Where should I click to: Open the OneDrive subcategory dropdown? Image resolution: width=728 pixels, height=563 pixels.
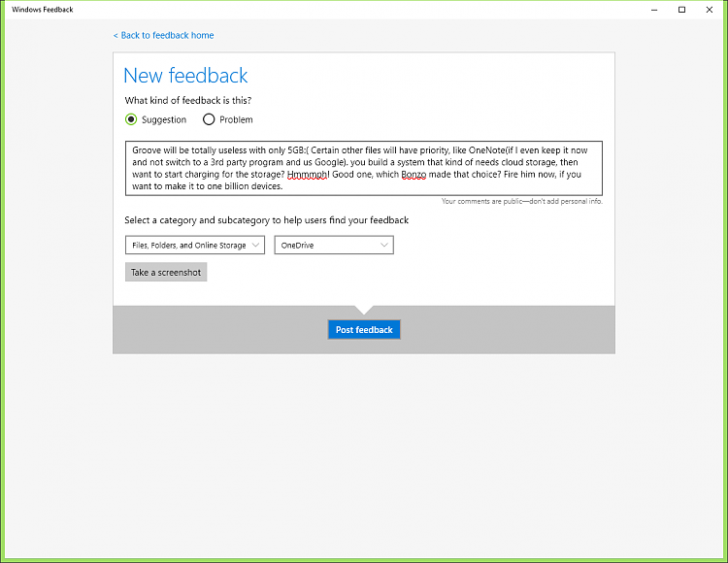(x=334, y=245)
